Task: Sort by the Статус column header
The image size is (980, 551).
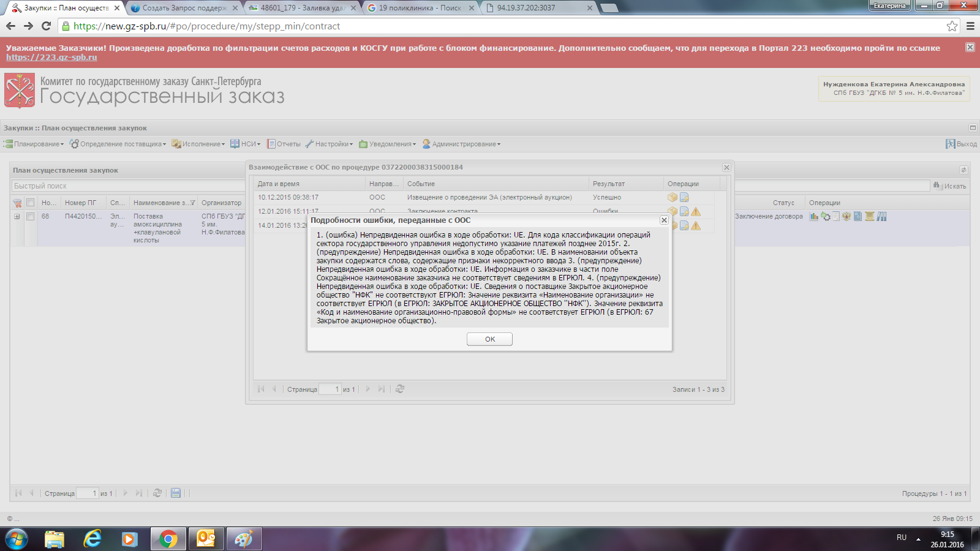Action: click(x=783, y=203)
